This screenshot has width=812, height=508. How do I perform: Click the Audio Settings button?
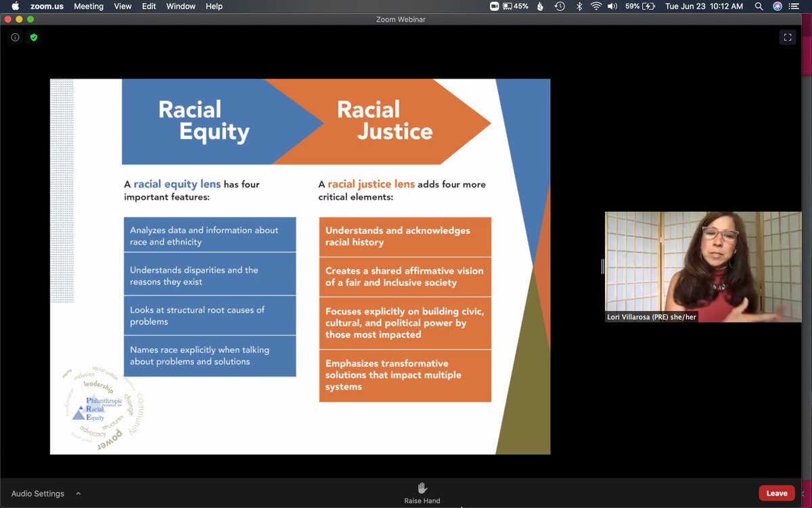tap(38, 494)
